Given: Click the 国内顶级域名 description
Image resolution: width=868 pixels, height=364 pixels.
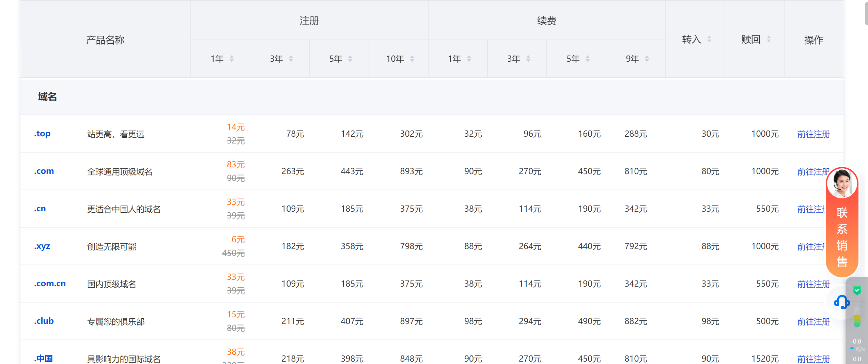Looking at the screenshot, I should 111,284.
